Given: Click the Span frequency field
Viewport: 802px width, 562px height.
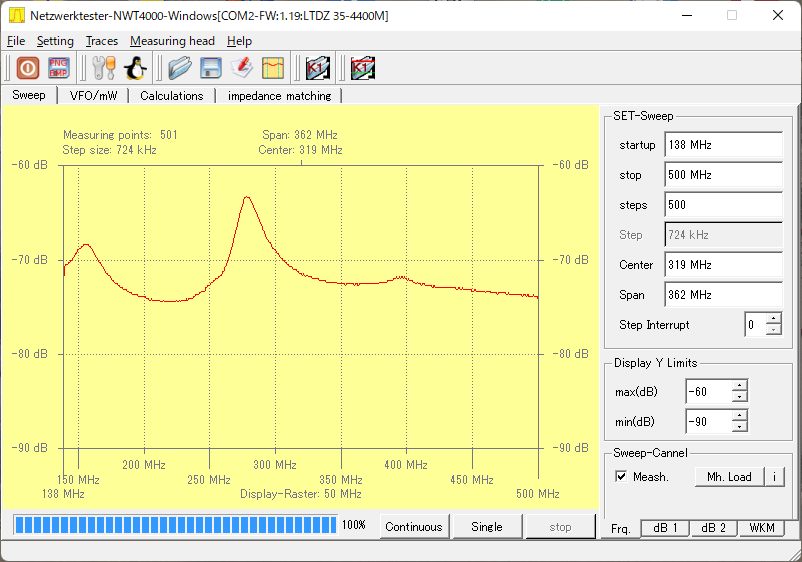Looking at the screenshot, I should 724,295.
